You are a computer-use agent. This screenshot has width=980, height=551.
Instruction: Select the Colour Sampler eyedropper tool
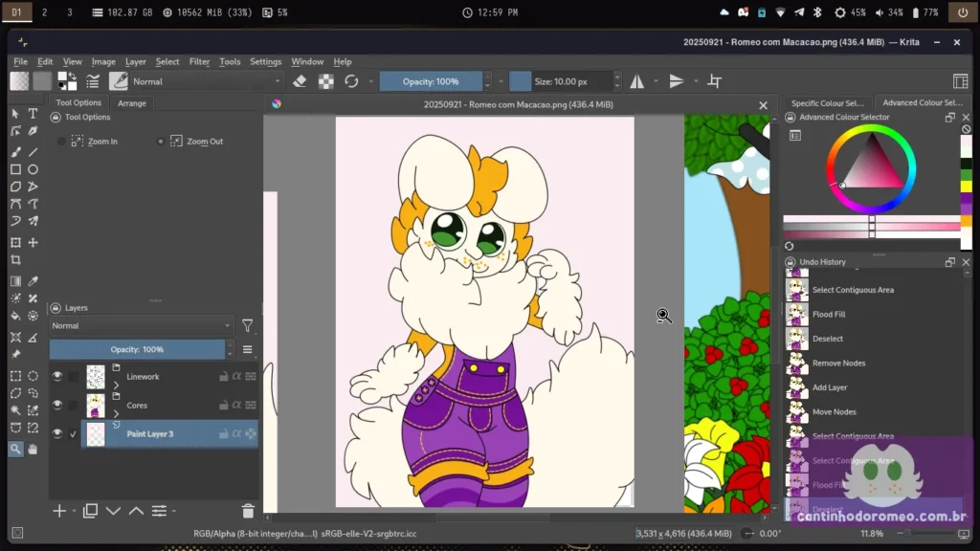pos(33,281)
